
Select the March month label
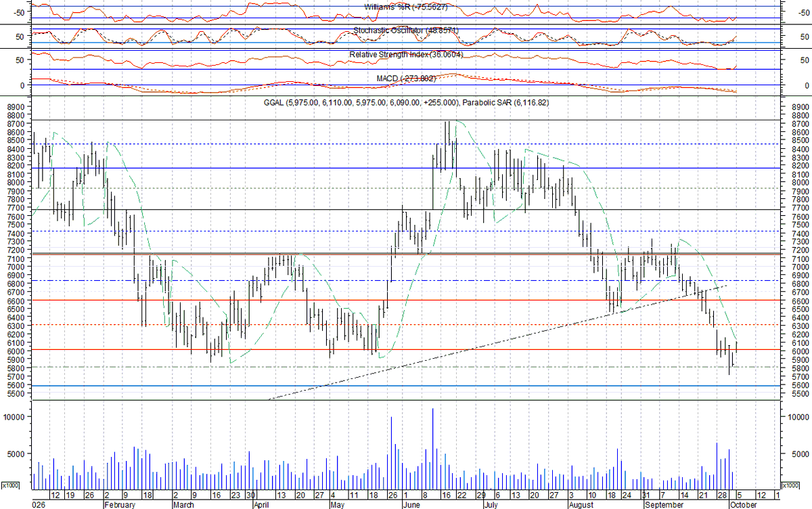coord(183,505)
